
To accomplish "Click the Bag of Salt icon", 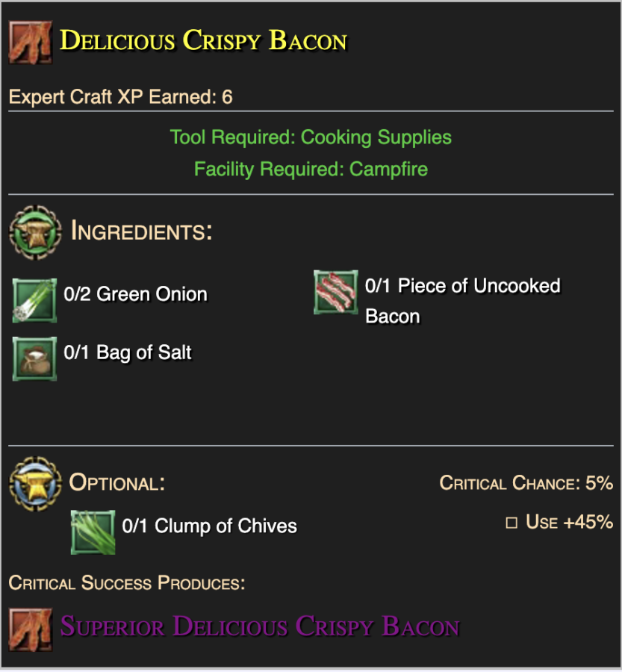I will click(x=35, y=358).
